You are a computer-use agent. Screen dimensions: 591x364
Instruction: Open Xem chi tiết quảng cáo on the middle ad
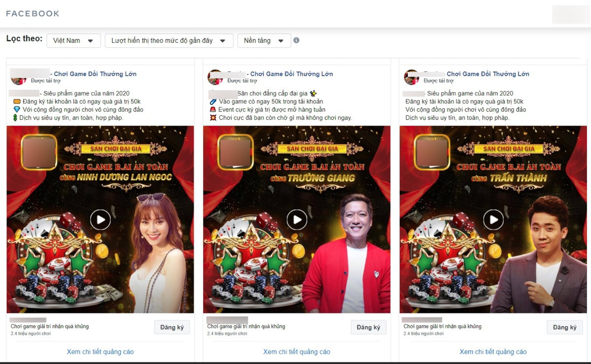296,352
